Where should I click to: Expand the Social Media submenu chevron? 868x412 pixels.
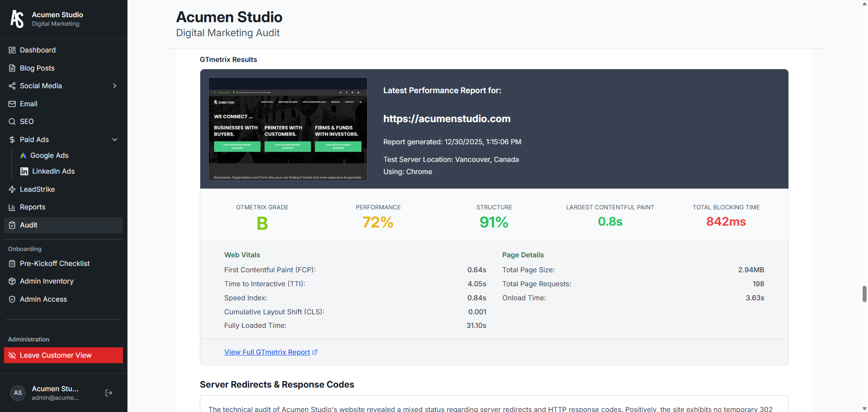[x=115, y=86]
